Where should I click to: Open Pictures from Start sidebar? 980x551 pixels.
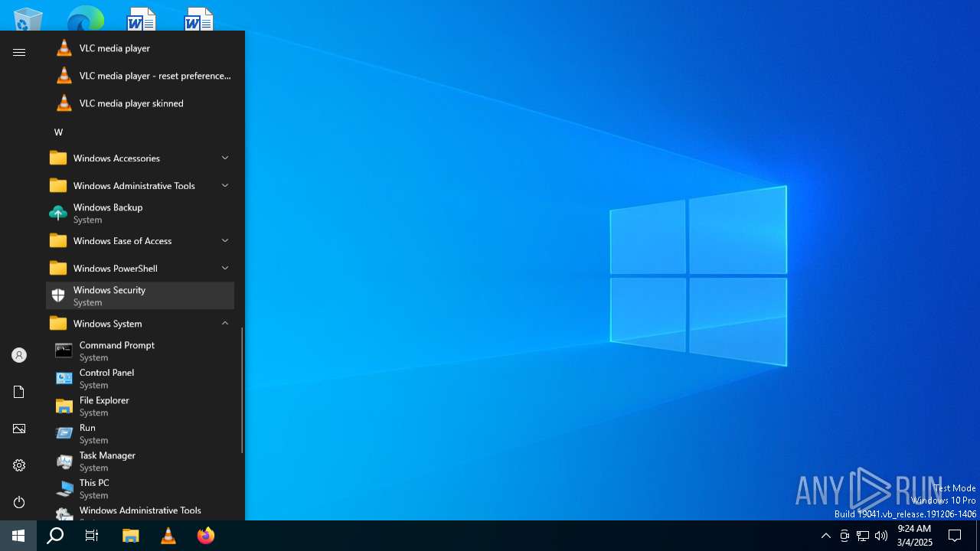(19, 429)
